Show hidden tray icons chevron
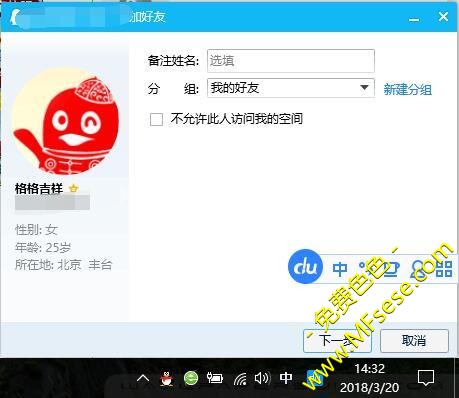 point(143,378)
